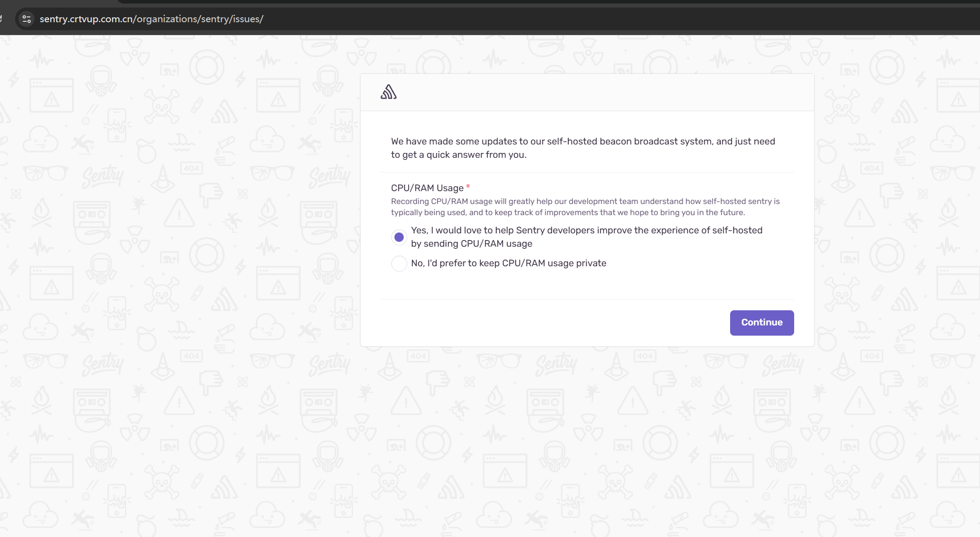Select the "No, I'd prefer" radio button

point(399,264)
